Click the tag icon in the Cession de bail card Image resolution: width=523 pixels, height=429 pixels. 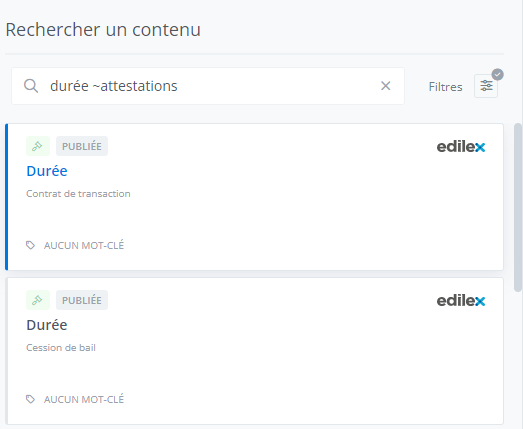[x=30, y=399]
